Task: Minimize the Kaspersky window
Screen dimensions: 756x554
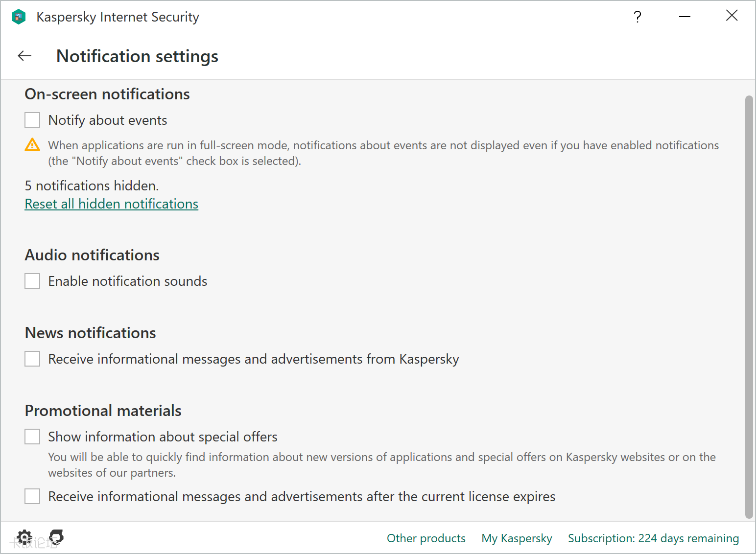Action: (685, 17)
